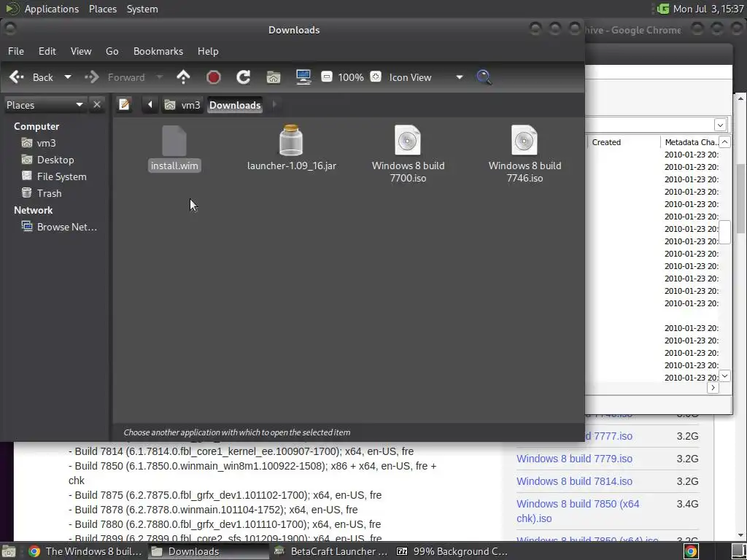Open the Applications menu in top panel
Viewport: 747px width, 560px height.
pyautogui.click(x=52, y=9)
